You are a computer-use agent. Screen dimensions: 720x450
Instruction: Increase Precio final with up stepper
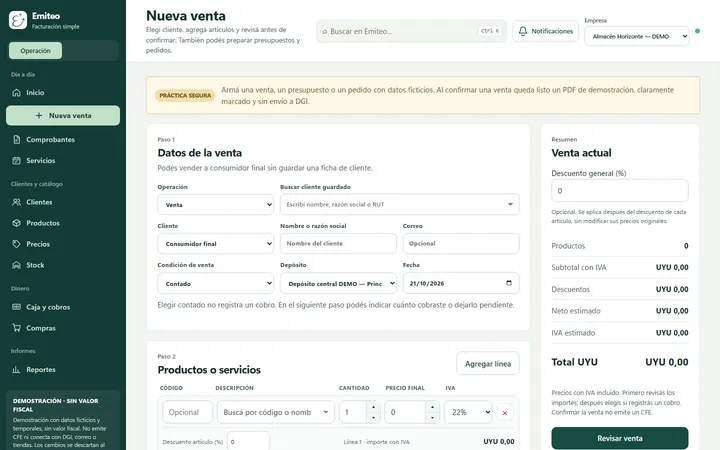[432, 407]
